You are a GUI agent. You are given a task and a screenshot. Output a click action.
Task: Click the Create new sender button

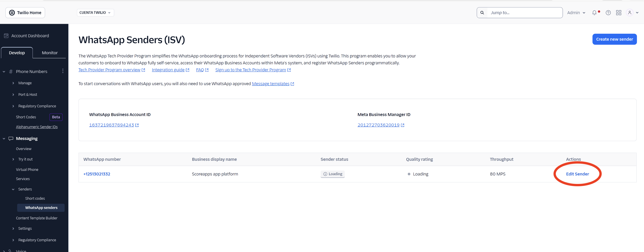[x=614, y=39]
